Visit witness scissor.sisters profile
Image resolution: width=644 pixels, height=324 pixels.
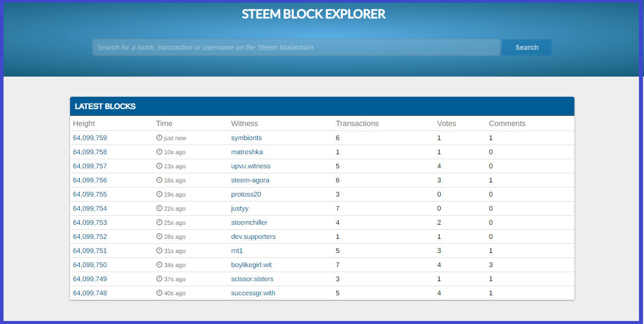pyautogui.click(x=252, y=279)
